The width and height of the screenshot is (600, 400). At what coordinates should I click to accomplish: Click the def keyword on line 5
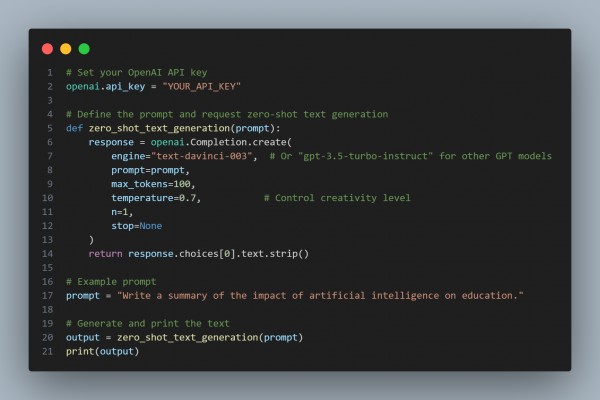pos(74,128)
